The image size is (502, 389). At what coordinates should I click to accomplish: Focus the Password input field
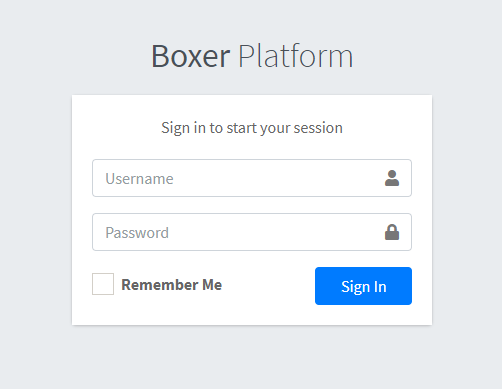click(252, 232)
